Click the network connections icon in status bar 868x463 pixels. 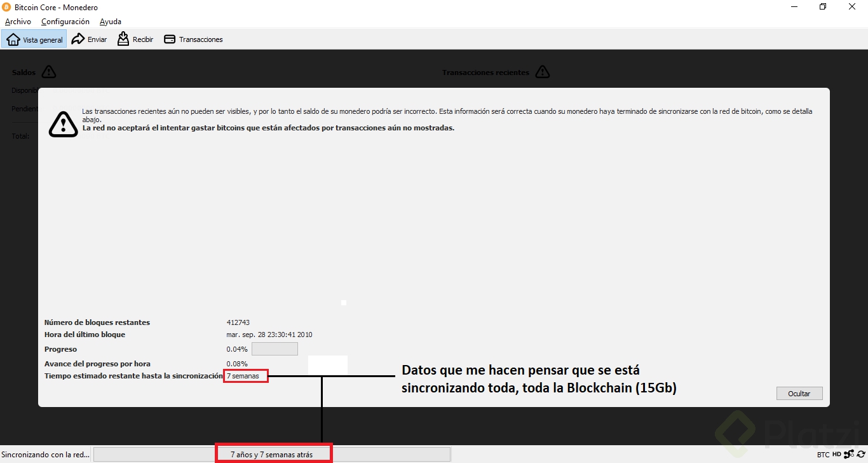coord(850,454)
